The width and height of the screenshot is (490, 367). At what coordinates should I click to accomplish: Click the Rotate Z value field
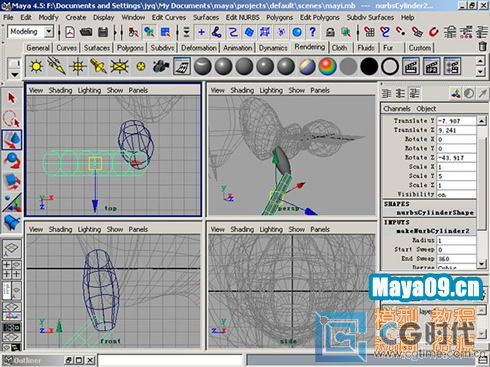click(x=456, y=158)
